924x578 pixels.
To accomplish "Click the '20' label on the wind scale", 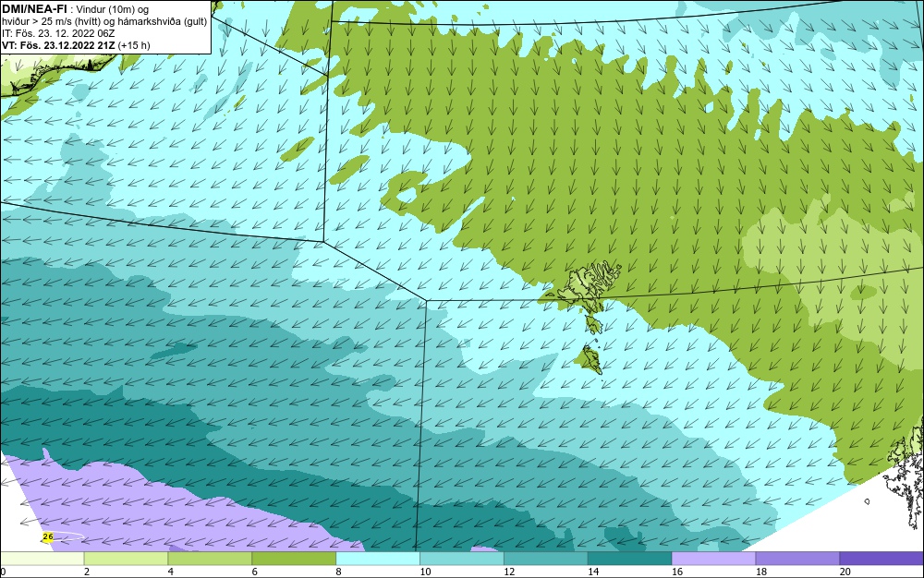I will tap(845, 572).
